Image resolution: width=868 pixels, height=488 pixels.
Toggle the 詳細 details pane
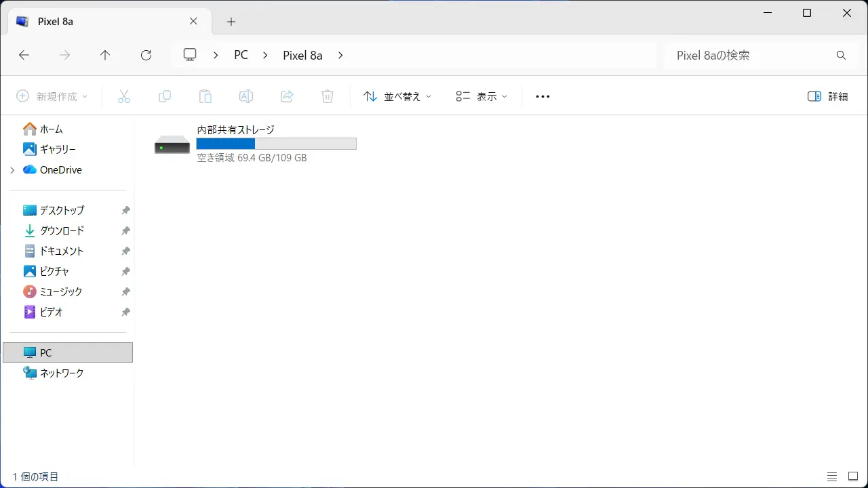828,96
